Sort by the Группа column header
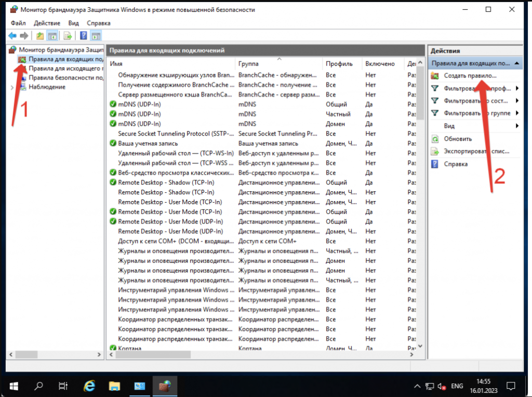The height and width of the screenshot is (397, 532). pyautogui.click(x=278, y=63)
